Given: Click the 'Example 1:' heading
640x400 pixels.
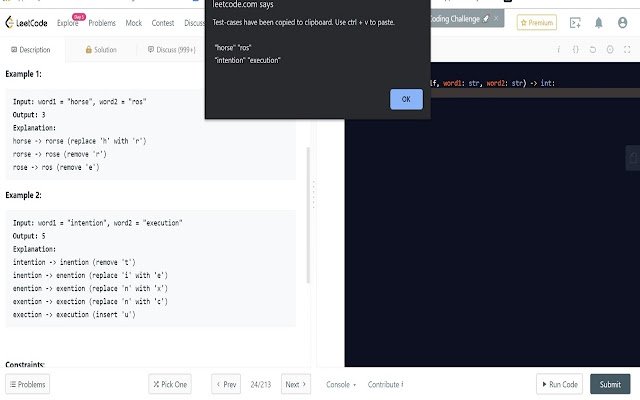Looking at the screenshot, I should pyautogui.click(x=23, y=74).
